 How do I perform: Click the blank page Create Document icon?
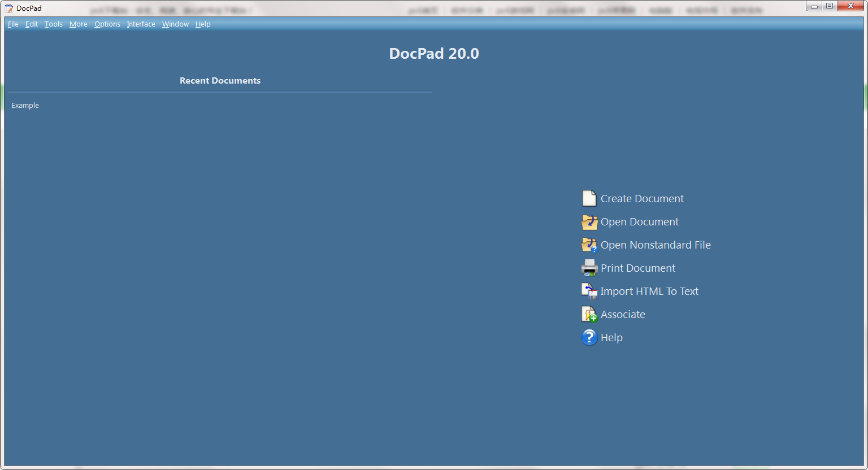589,199
